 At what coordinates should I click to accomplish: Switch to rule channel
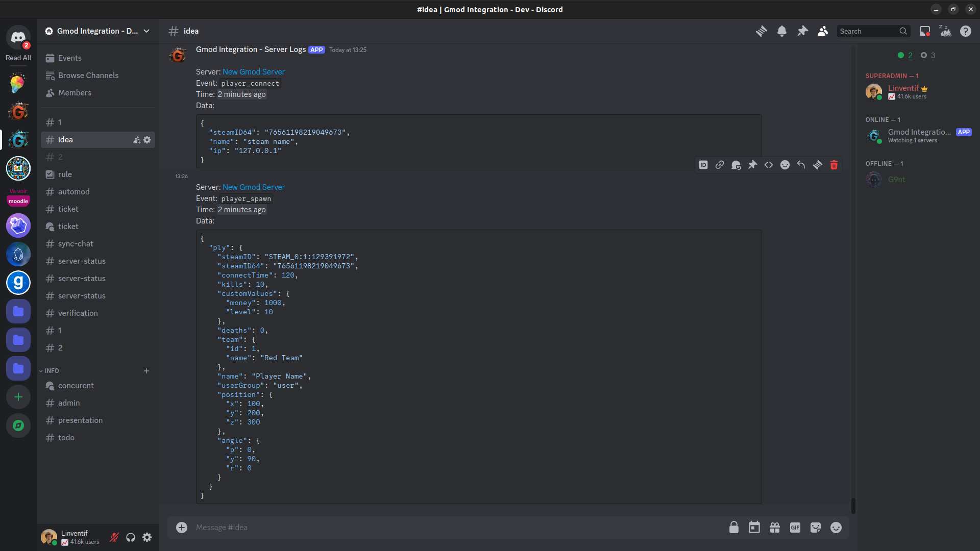[x=98, y=174]
